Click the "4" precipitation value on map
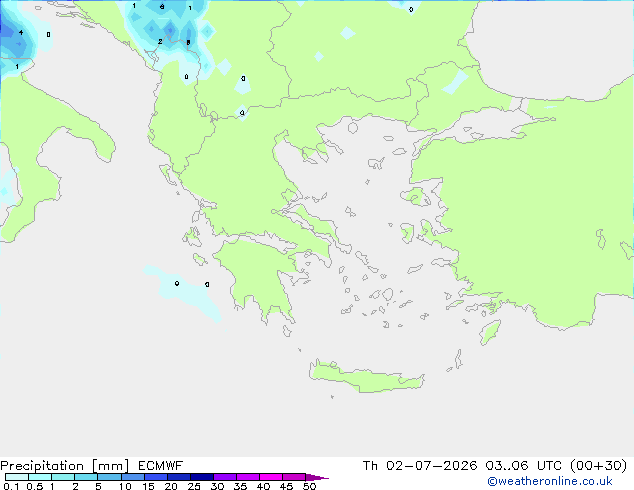Screen dimensions: 634x490 [21, 33]
